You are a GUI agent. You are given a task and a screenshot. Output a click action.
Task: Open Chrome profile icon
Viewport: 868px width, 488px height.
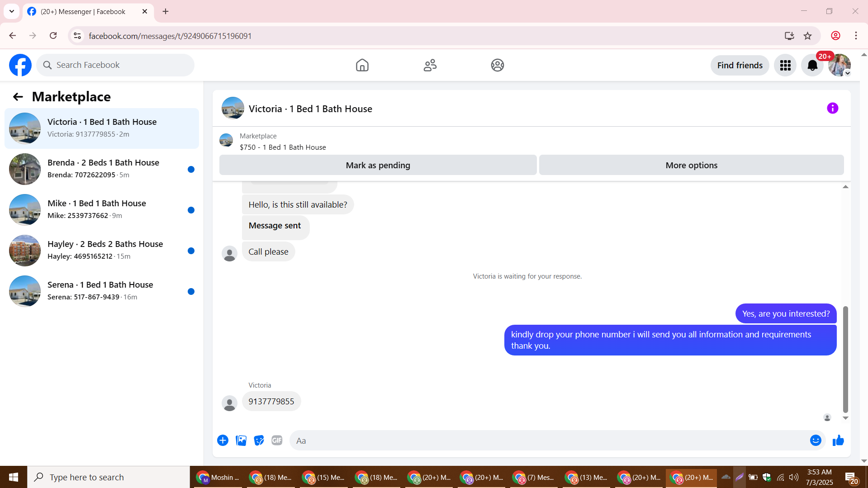click(x=835, y=36)
